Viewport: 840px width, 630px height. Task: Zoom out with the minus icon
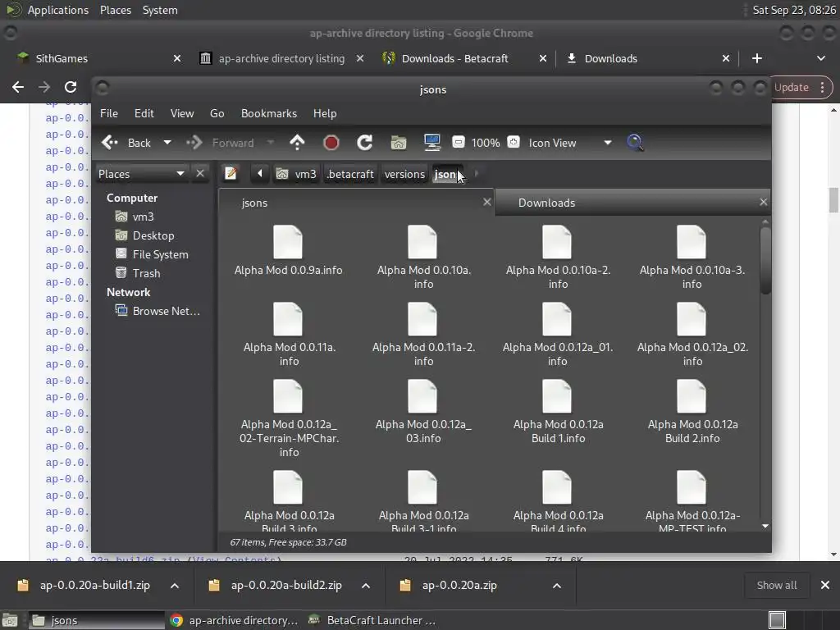(x=458, y=142)
